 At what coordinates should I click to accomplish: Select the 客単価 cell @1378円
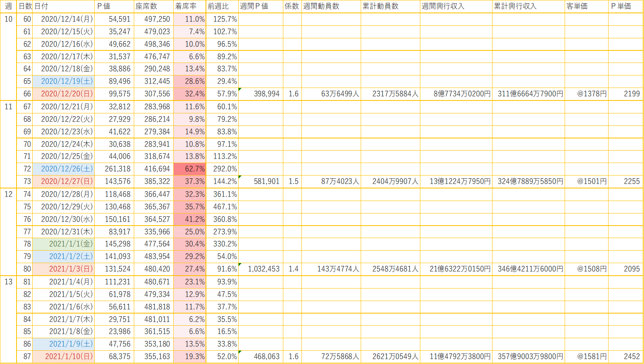click(x=587, y=94)
